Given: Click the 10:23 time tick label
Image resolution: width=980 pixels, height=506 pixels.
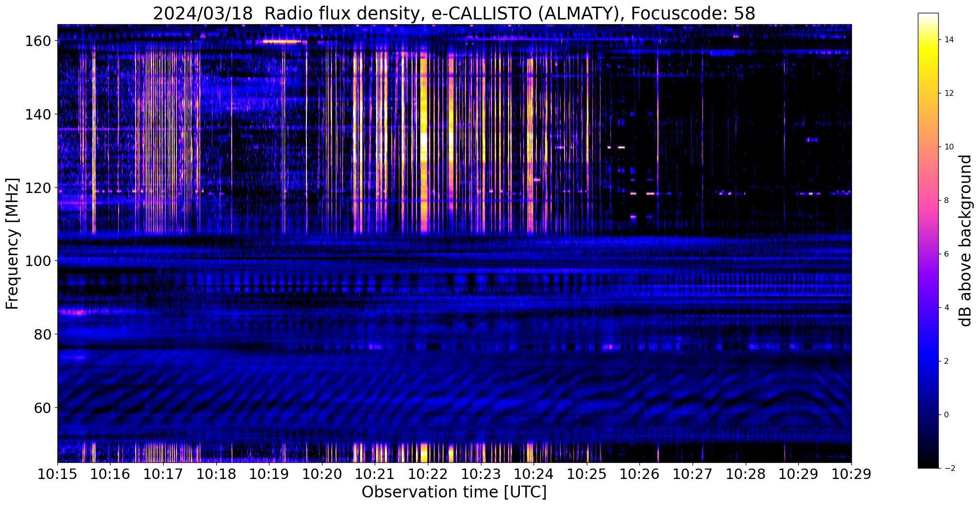Looking at the screenshot, I should click(x=481, y=474).
